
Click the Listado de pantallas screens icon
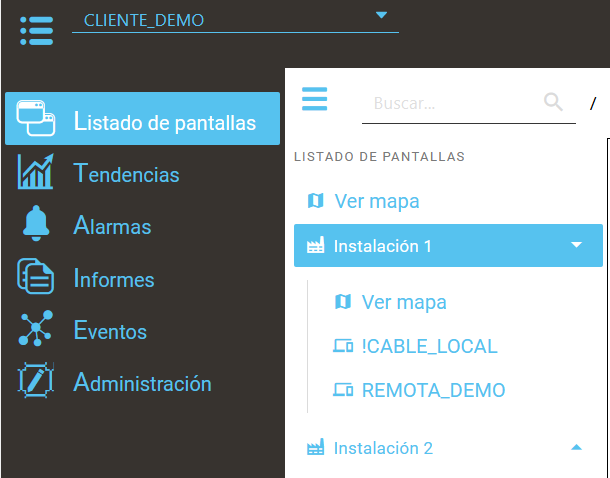(36, 121)
